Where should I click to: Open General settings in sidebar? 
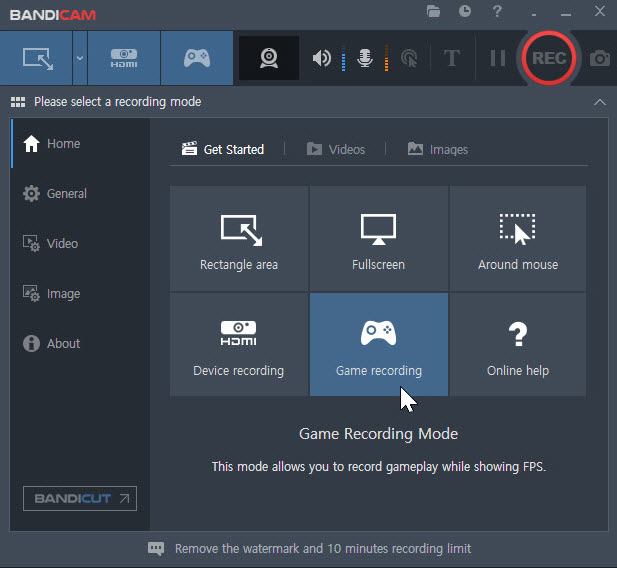tap(55, 194)
